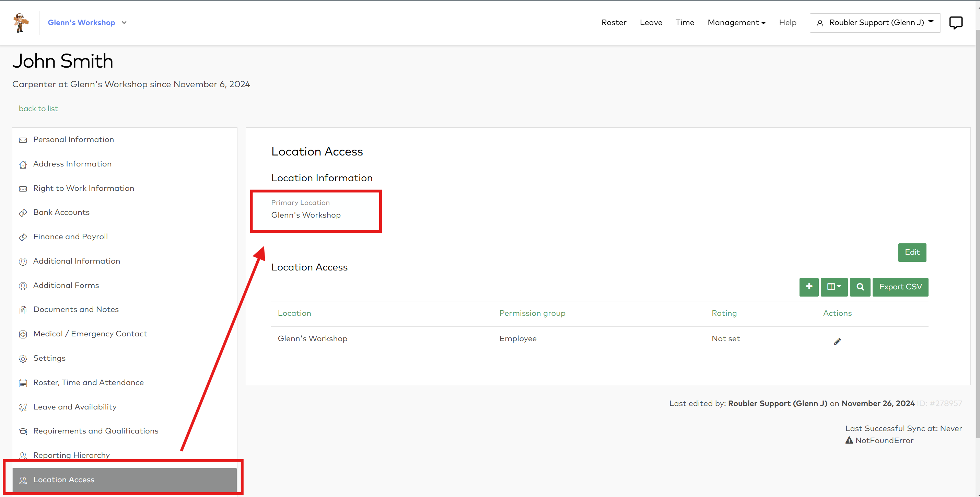
Task: Click the green plus add location button
Action: (x=808, y=287)
